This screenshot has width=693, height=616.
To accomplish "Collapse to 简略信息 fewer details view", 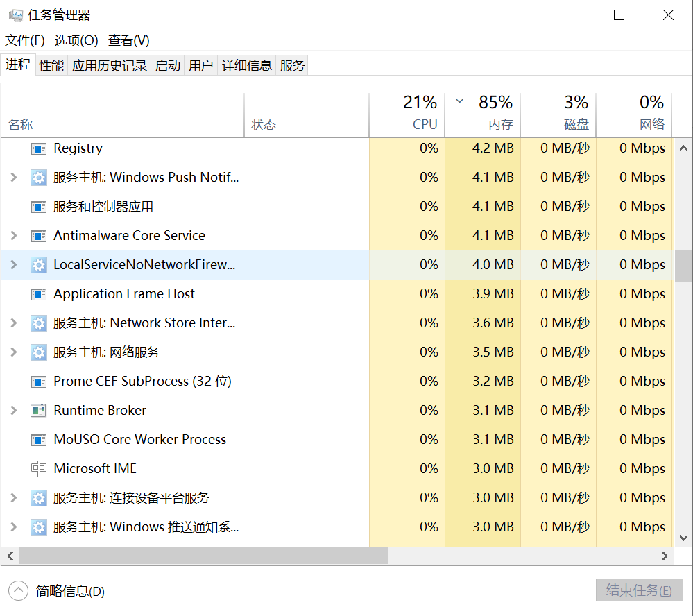I will (x=57, y=591).
